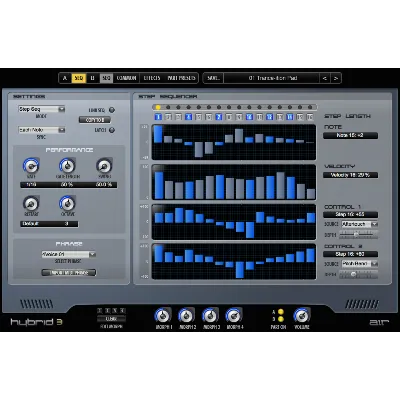Toggle step 12 button in sequencer
The image size is (400, 400).
(x=270, y=117)
